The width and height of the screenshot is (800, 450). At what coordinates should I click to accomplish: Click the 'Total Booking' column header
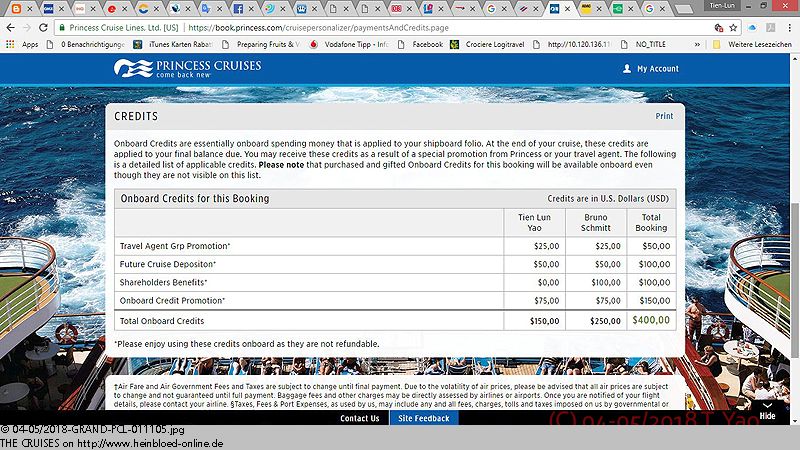[651, 222]
